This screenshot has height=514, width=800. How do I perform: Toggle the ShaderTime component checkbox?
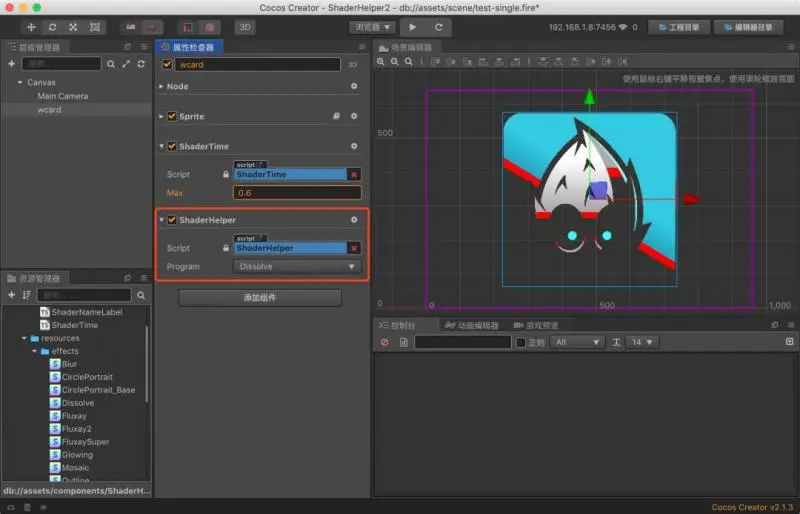(172, 146)
